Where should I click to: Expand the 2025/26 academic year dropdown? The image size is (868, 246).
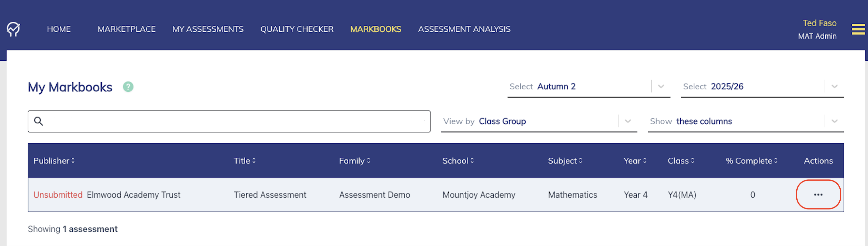(x=834, y=87)
